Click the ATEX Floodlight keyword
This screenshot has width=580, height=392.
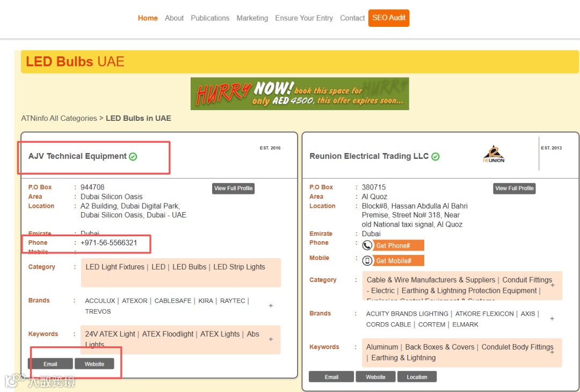pyautogui.click(x=168, y=335)
